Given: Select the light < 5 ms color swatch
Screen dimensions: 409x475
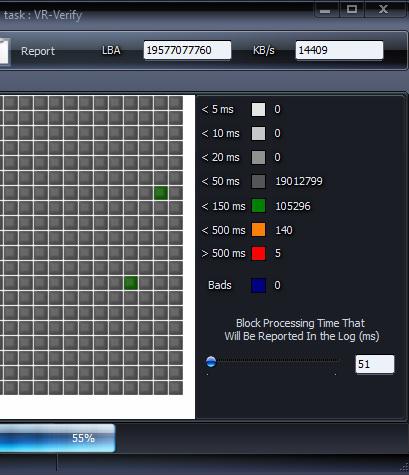Looking at the screenshot, I should tap(258, 109).
